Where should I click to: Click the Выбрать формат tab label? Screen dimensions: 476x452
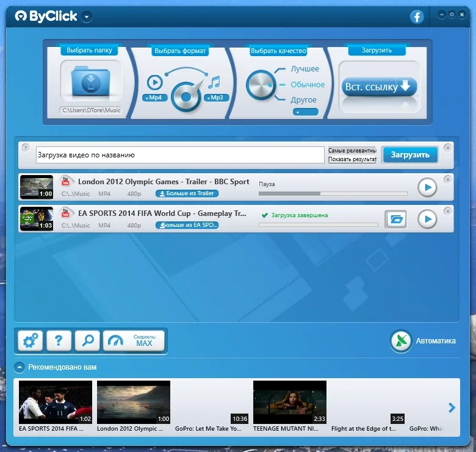tap(180, 51)
